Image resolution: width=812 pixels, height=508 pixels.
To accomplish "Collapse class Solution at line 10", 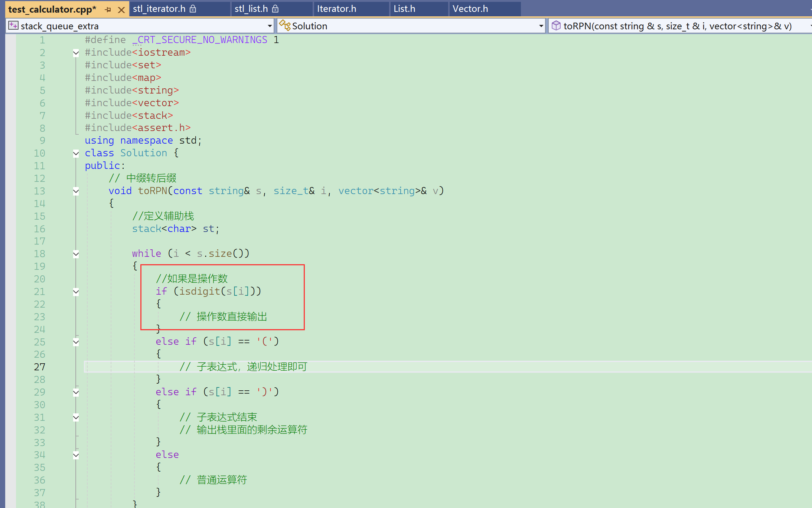I will (76, 153).
